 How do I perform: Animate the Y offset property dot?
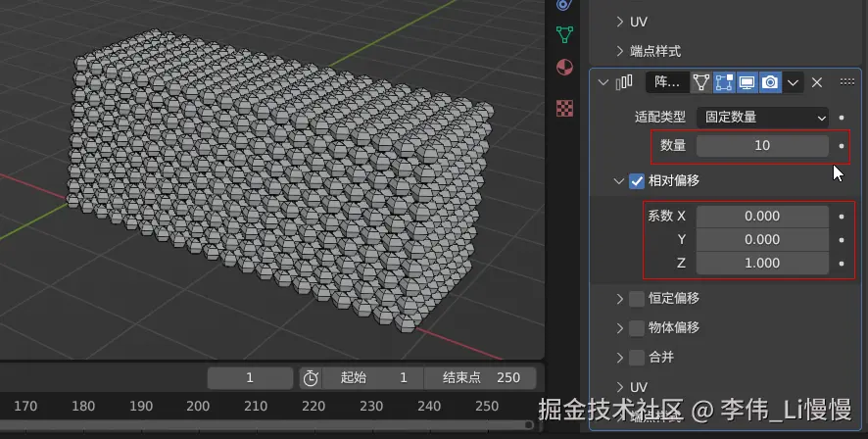pyautogui.click(x=842, y=240)
